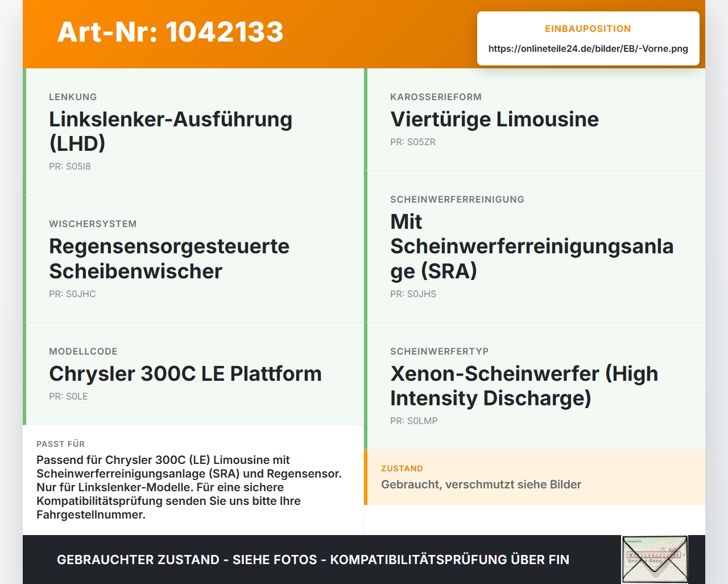Click the Linkslenker-Ausführung (LHD) card
The height and width of the screenshot is (584, 728).
tap(193, 131)
